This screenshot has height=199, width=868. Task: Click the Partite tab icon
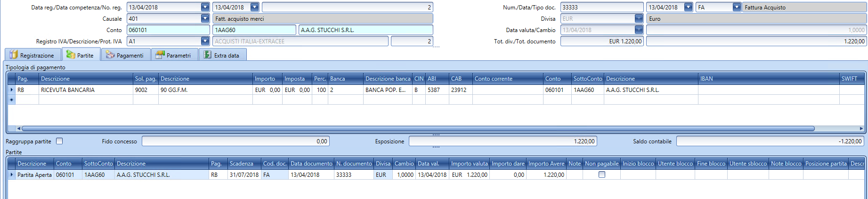(x=71, y=55)
